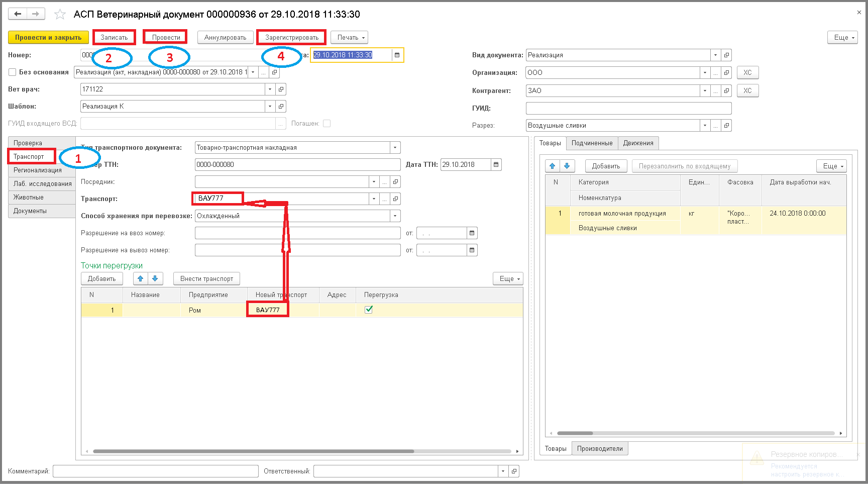868x484 pixels.
Task: Open calendar picker next to document date
Action: tap(397, 55)
